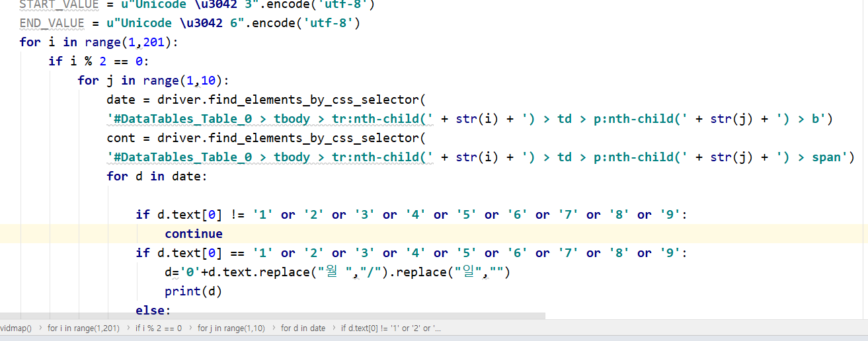Click the horizontal editor scrollbar

coord(272,316)
